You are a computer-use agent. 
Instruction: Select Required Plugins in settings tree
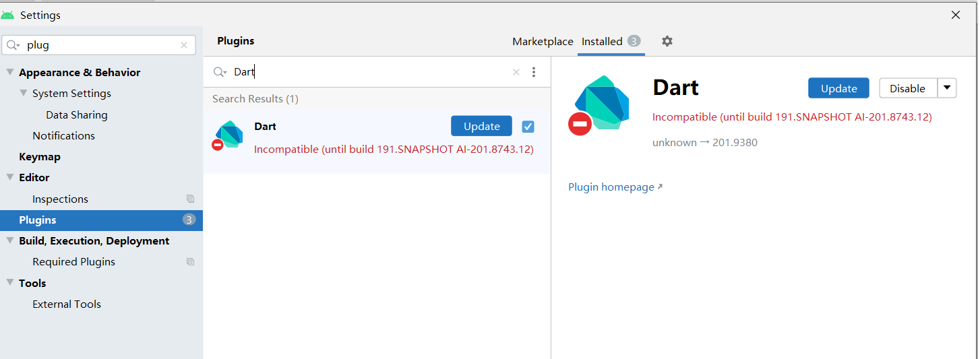(73, 261)
